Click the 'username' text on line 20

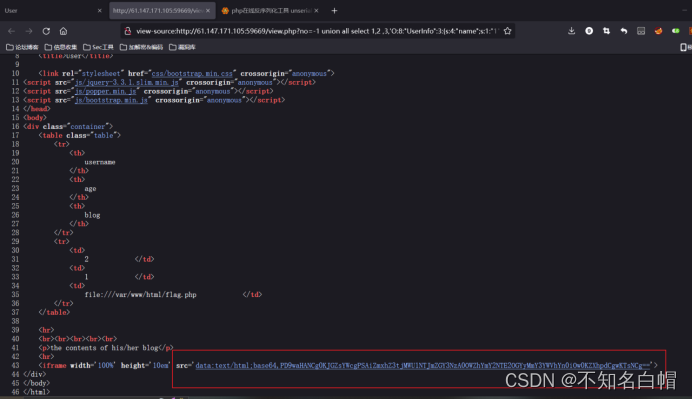point(100,162)
